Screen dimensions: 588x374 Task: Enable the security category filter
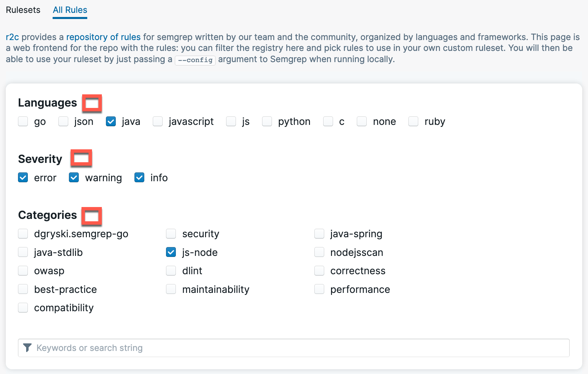(171, 233)
